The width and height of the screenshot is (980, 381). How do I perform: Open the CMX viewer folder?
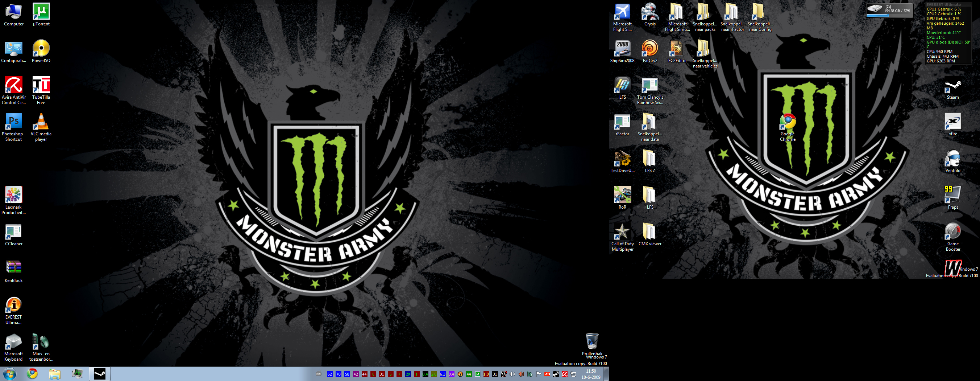tap(650, 235)
